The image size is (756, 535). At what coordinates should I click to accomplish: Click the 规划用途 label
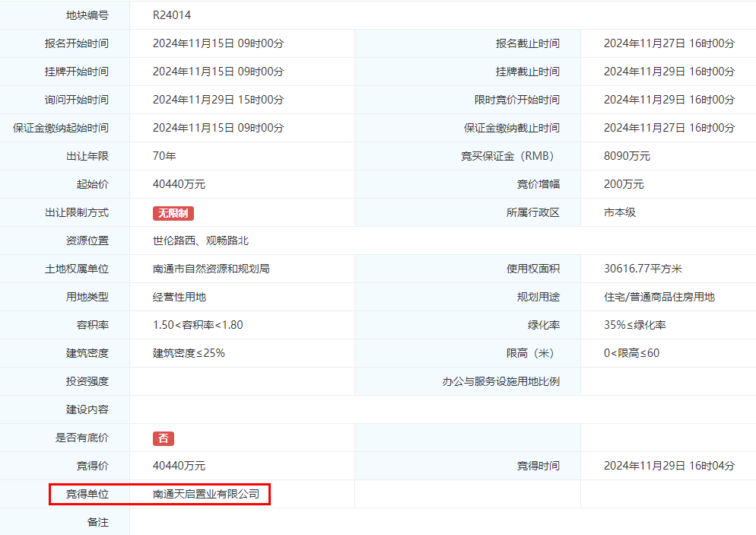pyautogui.click(x=538, y=297)
